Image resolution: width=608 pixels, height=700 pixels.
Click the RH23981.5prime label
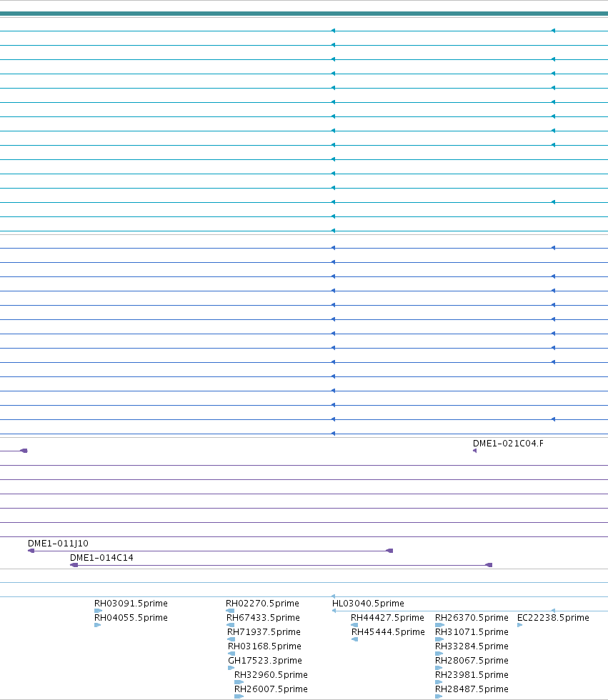click(x=472, y=674)
